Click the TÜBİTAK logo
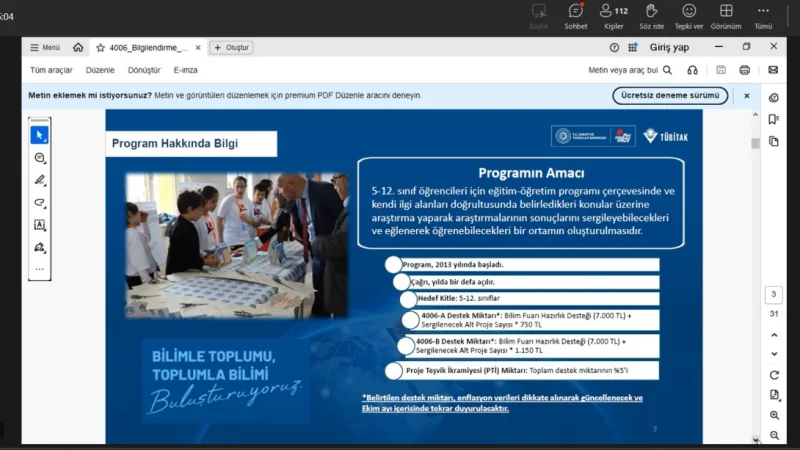 (x=665, y=136)
